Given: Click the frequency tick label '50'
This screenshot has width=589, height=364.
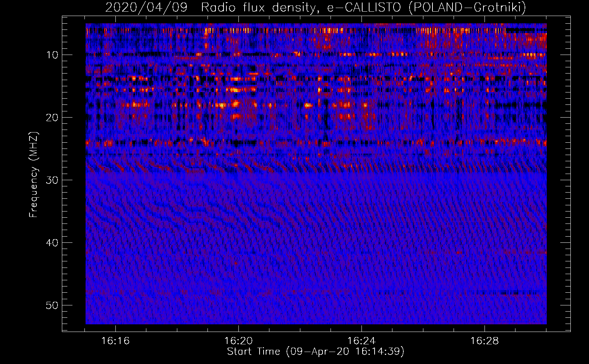Looking at the screenshot, I should (x=52, y=305).
